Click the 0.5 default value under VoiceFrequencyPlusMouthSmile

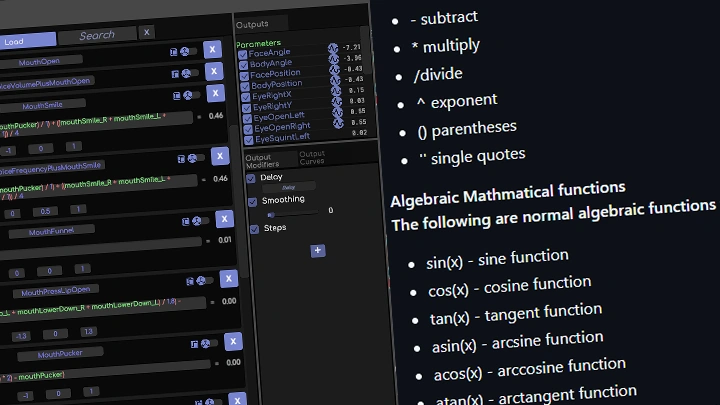(x=45, y=211)
